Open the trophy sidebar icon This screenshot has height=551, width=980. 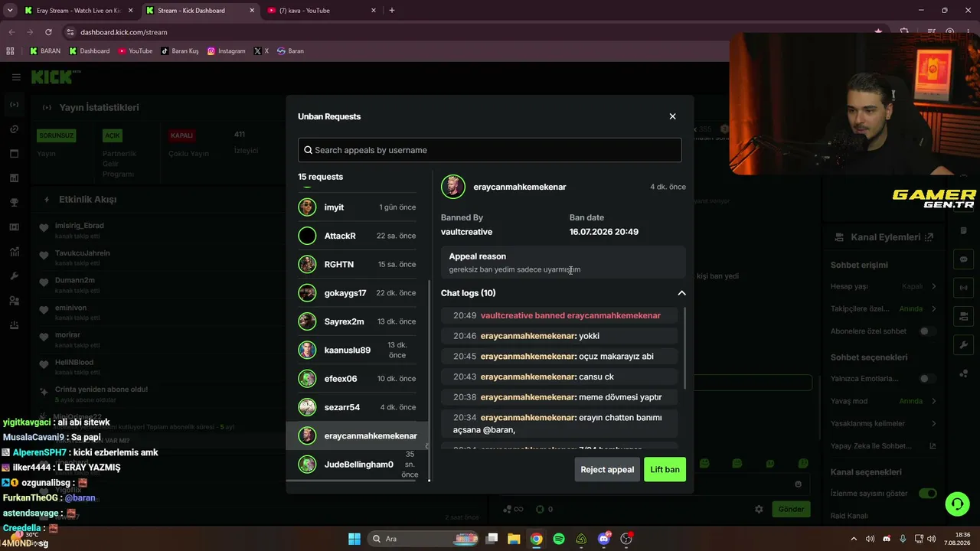click(15, 203)
